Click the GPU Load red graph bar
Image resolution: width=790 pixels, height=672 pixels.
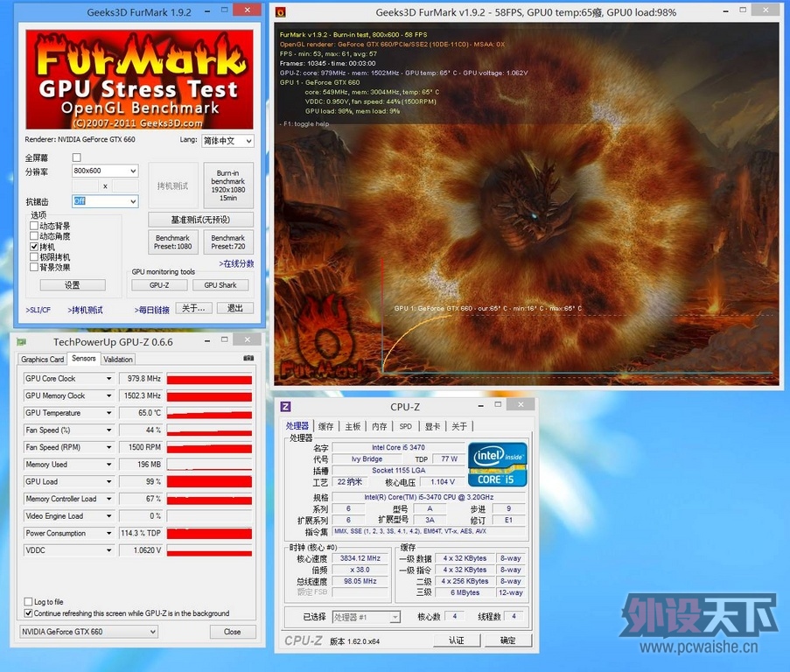(209, 481)
